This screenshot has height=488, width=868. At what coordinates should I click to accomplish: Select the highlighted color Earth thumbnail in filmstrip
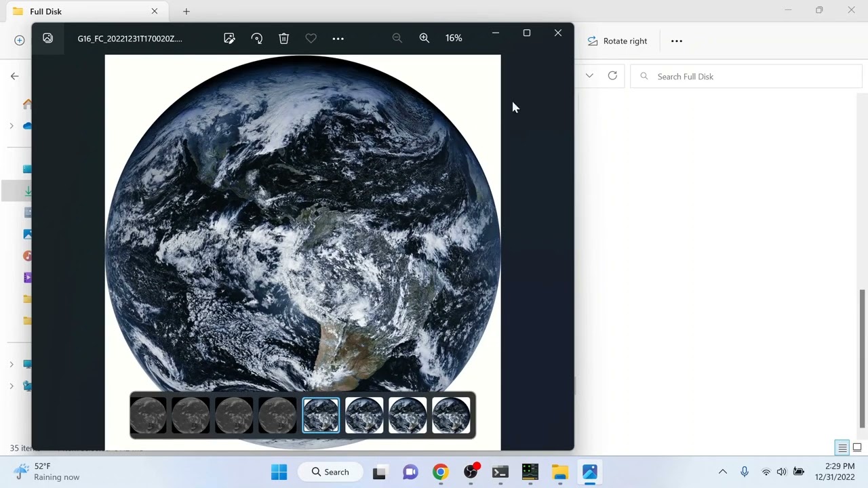point(321,415)
